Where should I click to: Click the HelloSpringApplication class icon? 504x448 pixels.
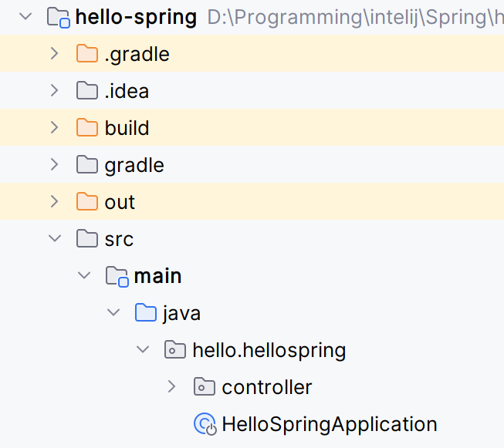pyautogui.click(x=205, y=424)
